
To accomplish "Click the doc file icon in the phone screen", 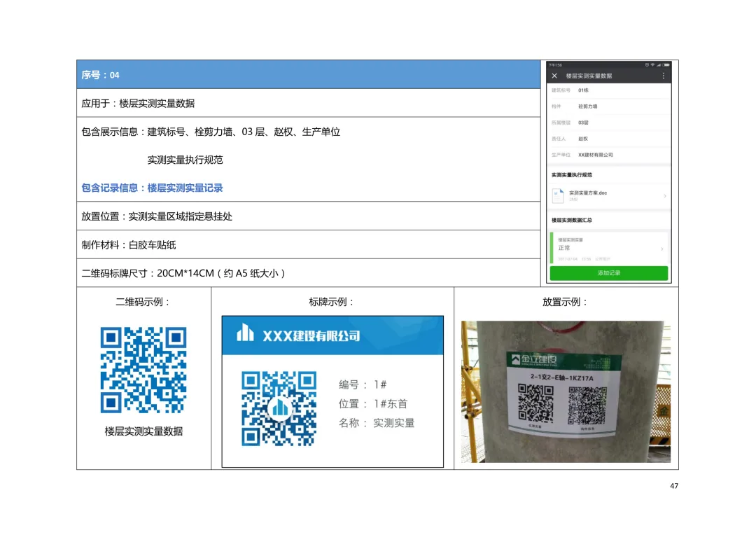I will [x=558, y=195].
